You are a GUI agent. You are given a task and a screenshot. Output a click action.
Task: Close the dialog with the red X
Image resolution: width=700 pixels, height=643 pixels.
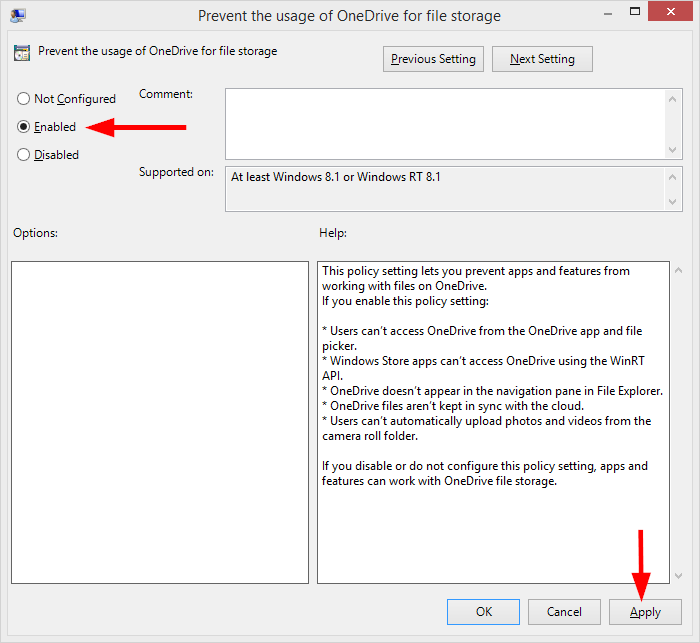pyautogui.click(x=671, y=12)
